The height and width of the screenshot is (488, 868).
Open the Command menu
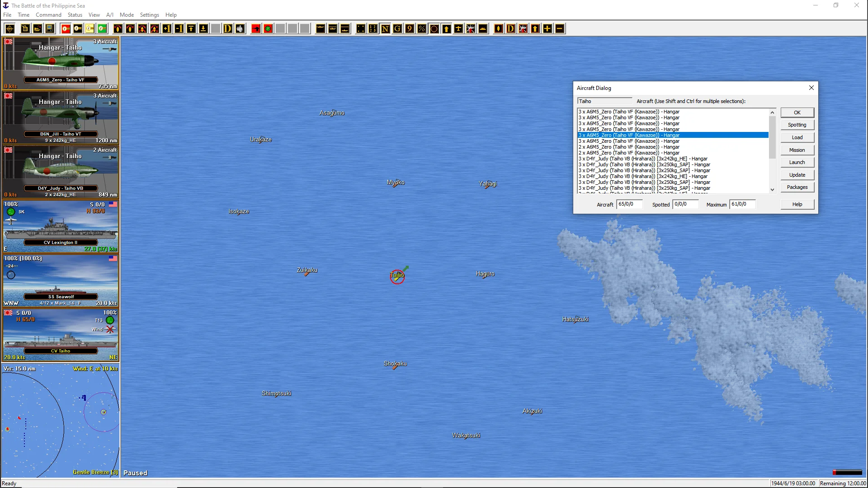[48, 15]
